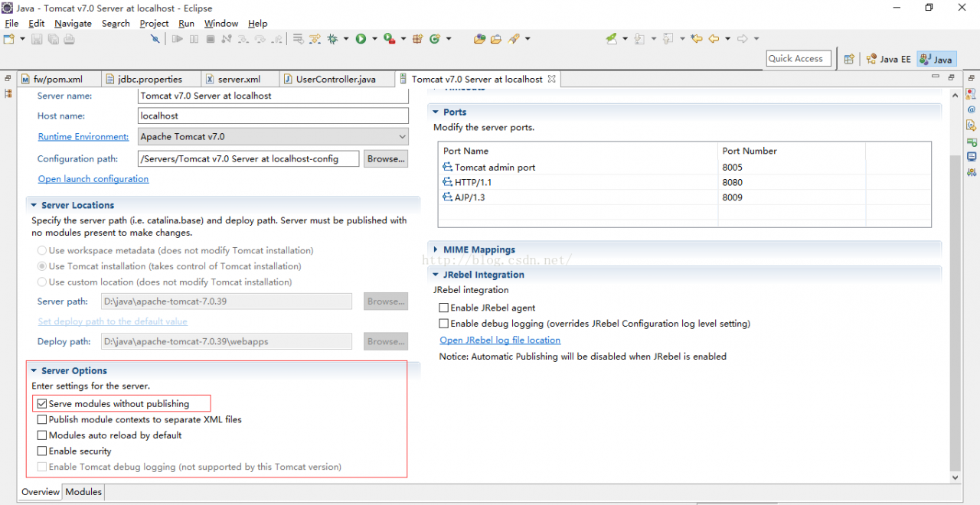Screen dimensions: 980x505
Task: Open the New wizard dropdown arrow
Action: coord(22,38)
